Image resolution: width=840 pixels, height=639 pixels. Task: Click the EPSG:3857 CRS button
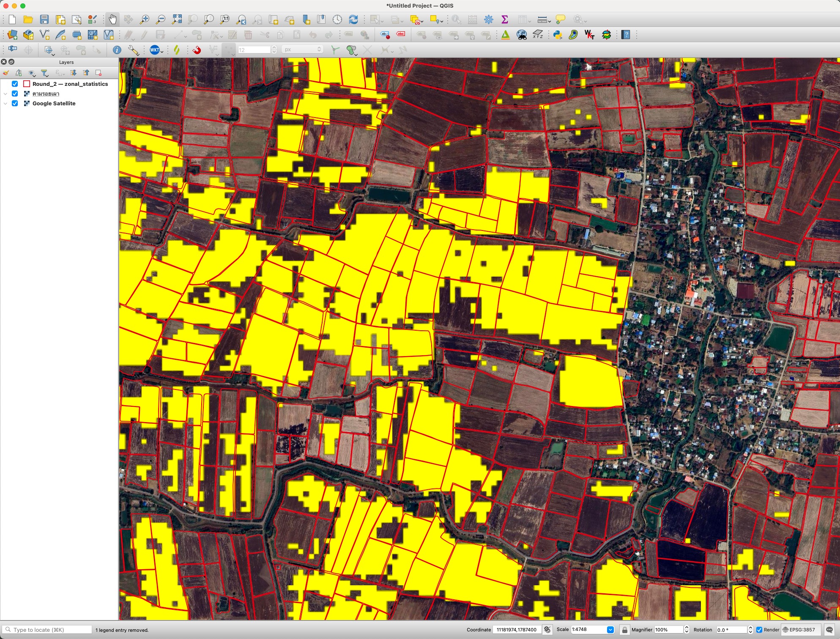coord(801,630)
